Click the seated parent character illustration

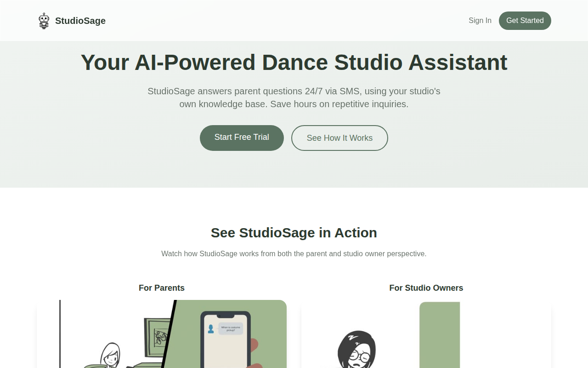[110, 354]
